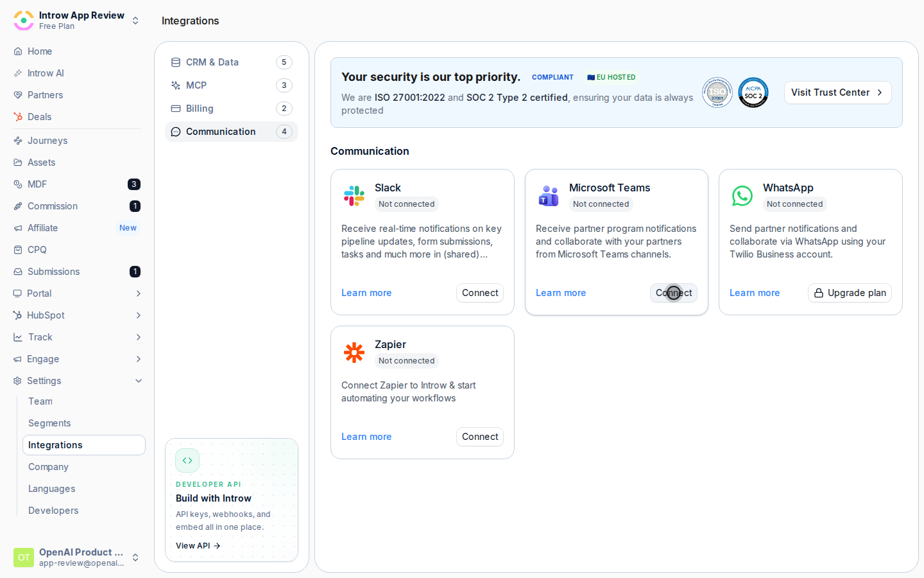Connect the Slack integration
The image size is (924, 578).
480,293
